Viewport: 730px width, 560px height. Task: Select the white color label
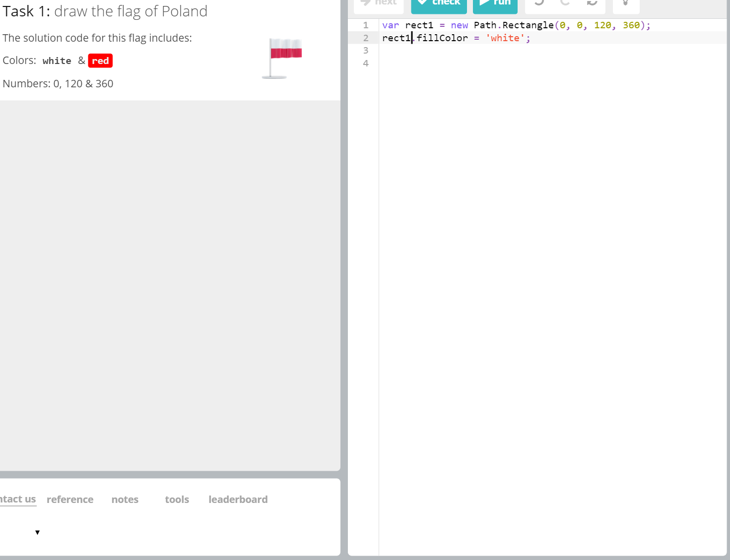57,61
